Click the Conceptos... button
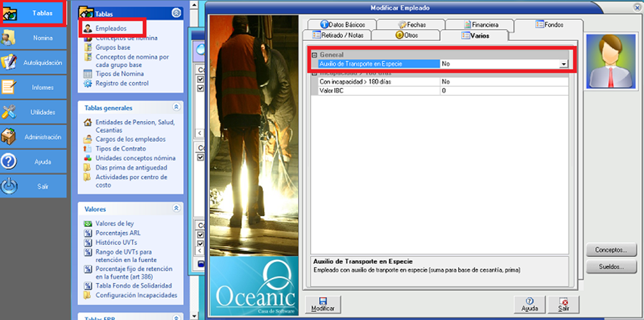This screenshot has height=320, width=644. tap(611, 250)
